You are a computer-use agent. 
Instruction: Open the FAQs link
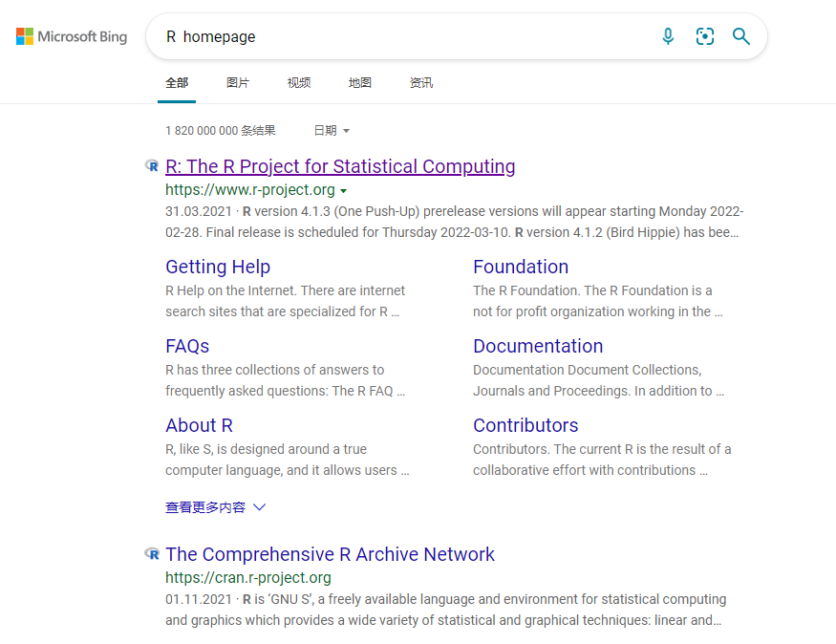pos(187,346)
